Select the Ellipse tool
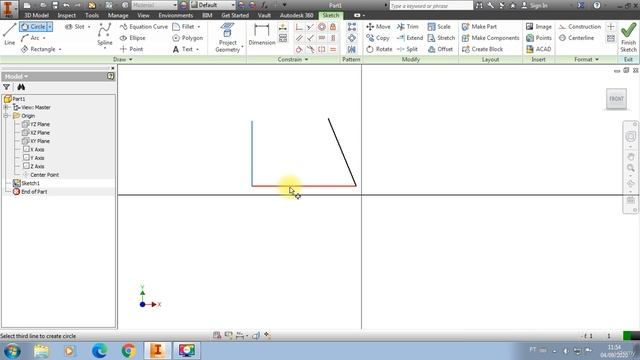Screen dimensions: 640x360 (133, 38)
